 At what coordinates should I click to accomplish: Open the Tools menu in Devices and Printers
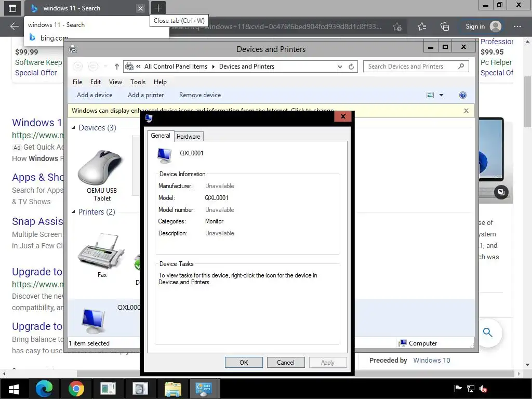(x=138, y=82)
